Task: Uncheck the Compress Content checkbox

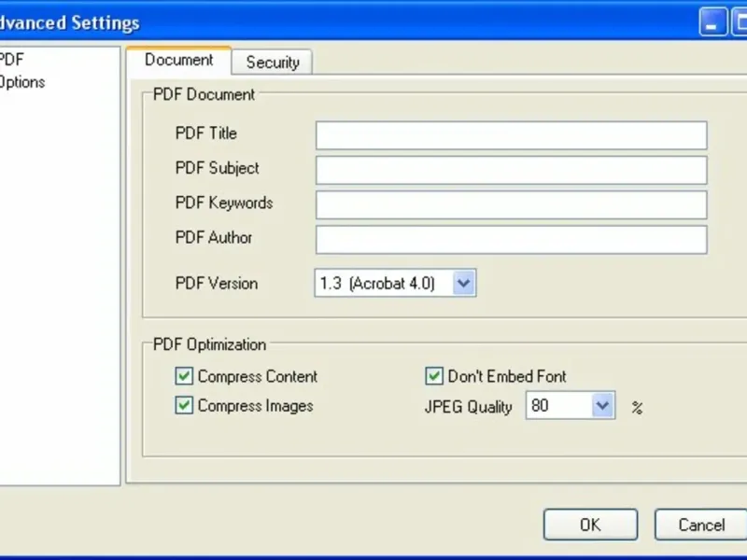Action: (184, 377)
